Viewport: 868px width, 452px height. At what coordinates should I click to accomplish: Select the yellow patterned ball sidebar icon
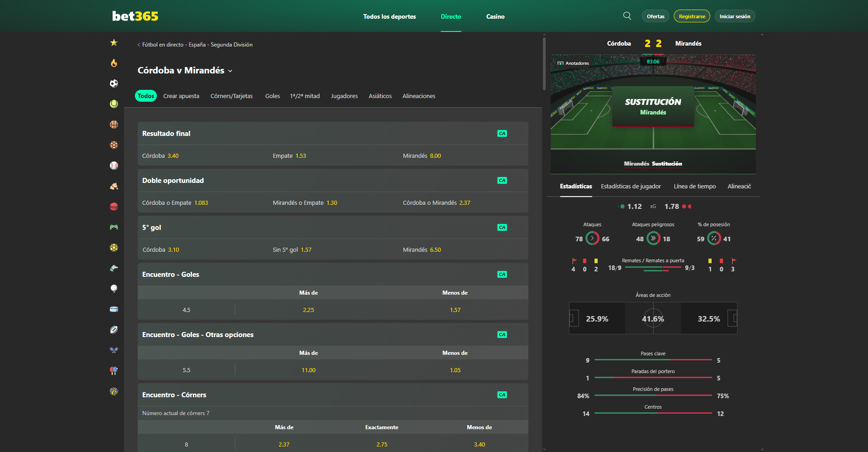click(x=114, y=248)
